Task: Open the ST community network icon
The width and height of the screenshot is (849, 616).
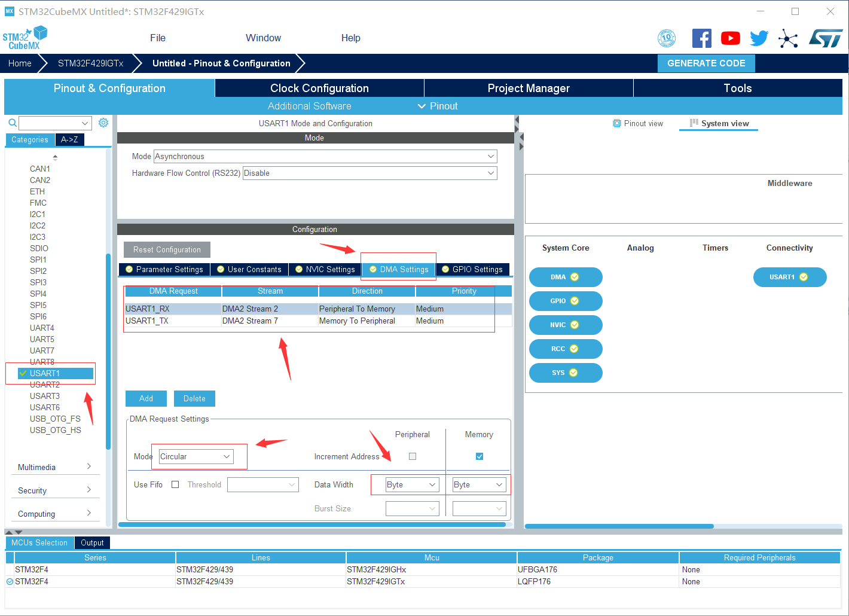Action: (x=788, y=39)
